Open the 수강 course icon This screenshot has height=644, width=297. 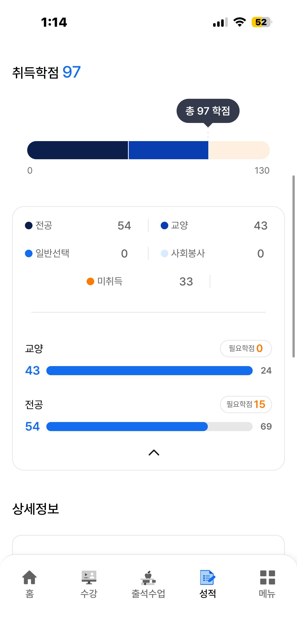[89, 577]
